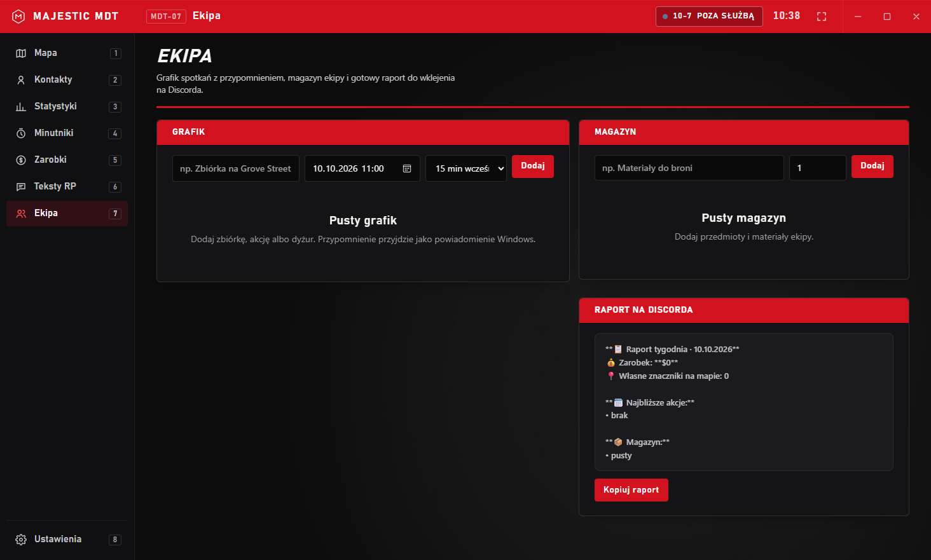Click the Majestic MDT logo icon
The image size is (931, 560).
(18, 17)
